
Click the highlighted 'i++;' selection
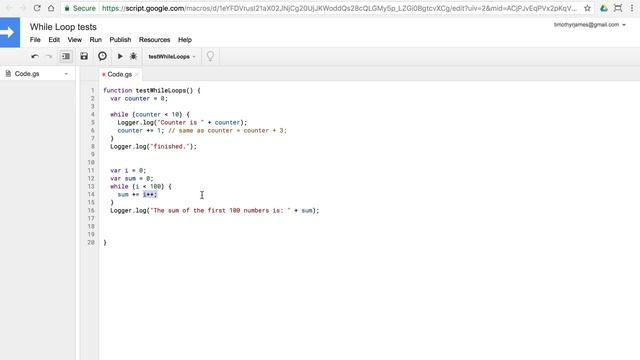click(150, 194)
